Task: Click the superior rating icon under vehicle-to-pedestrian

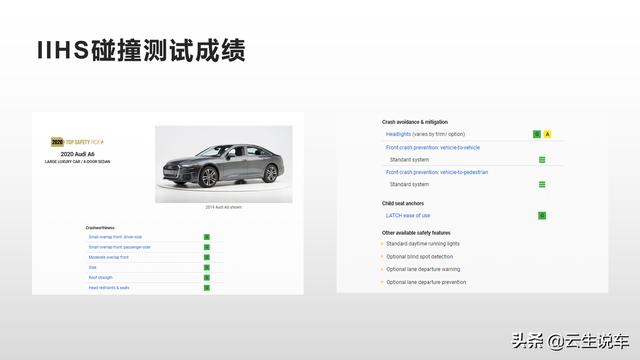Action: pos(542,184)
